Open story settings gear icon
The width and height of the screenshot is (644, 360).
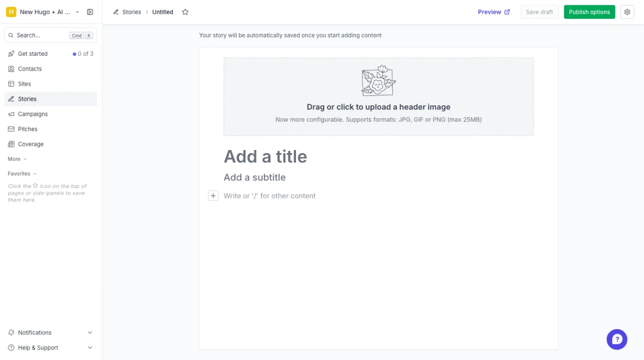tap(628, 12)
